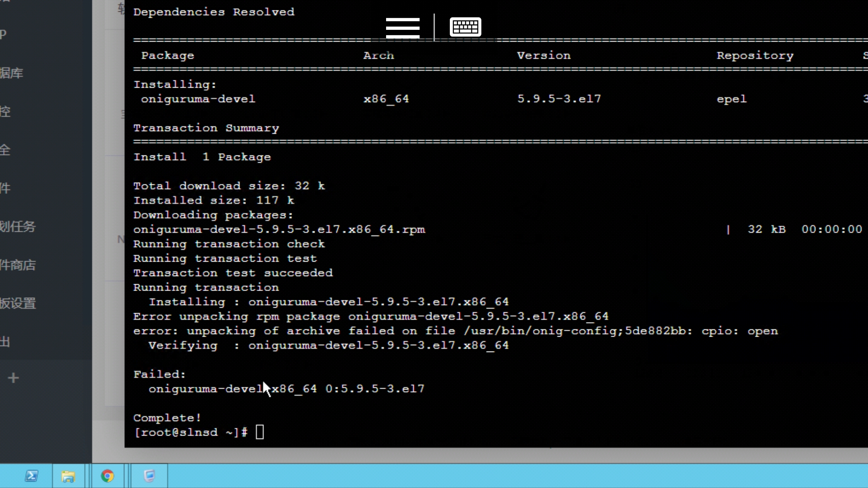
Task: Click the 'Complete!' line
Action: point(167,418)
